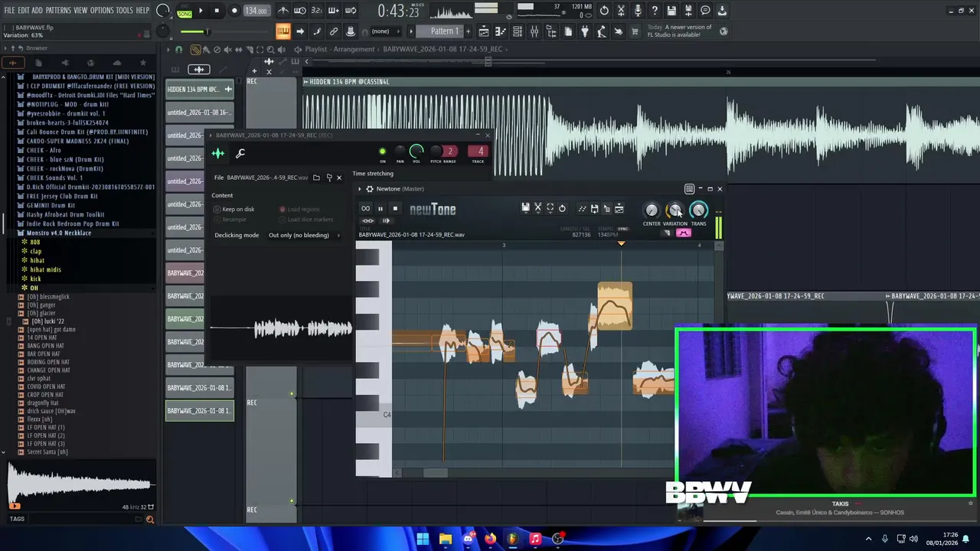
Task: Toggle the pink Newtone mode button
Action: [x=683, y=233]
